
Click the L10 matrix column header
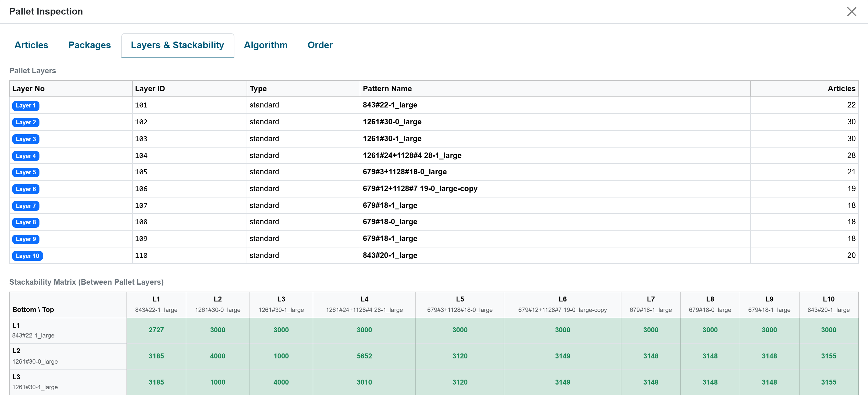click(828, 304)
